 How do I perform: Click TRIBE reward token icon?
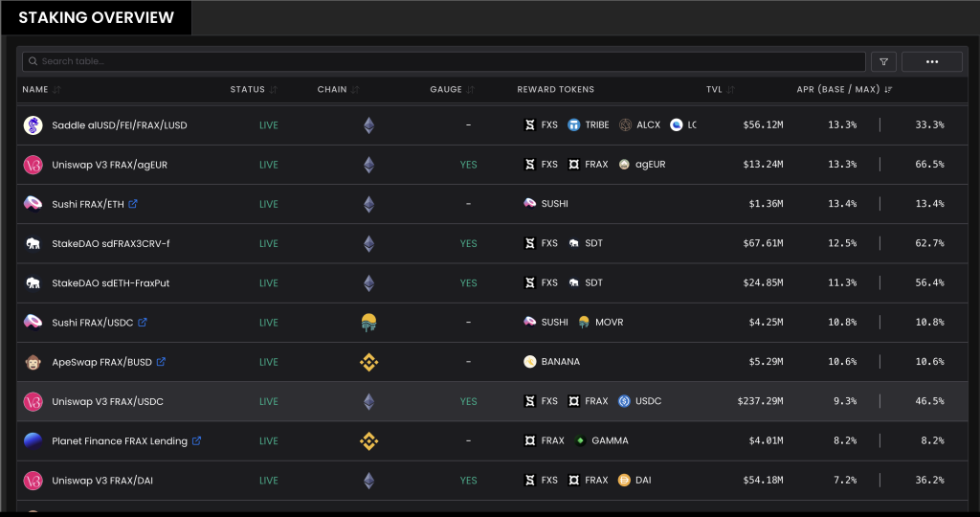tap(574, 125)
